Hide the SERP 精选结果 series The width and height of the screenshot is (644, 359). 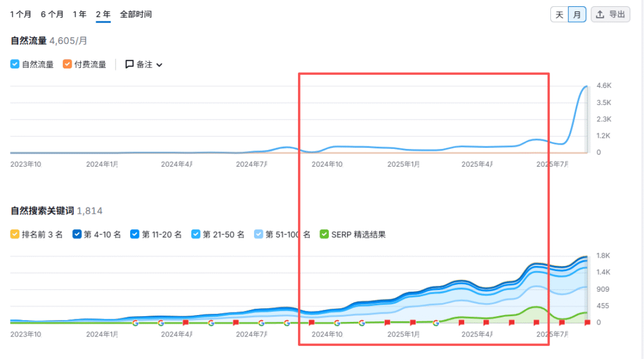[324, 235]
